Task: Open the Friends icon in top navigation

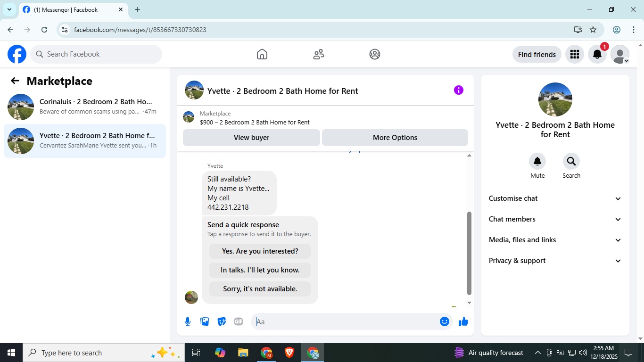Action: point(319,54)
